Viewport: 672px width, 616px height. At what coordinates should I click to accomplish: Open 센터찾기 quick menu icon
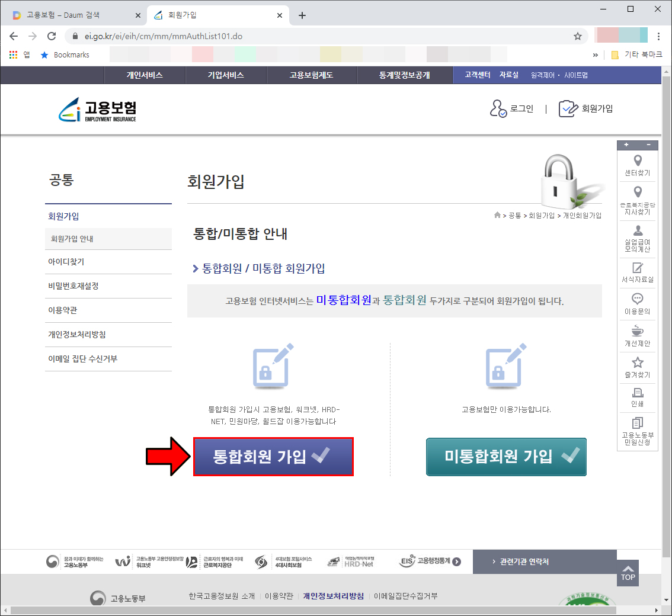tap(637, 166)
